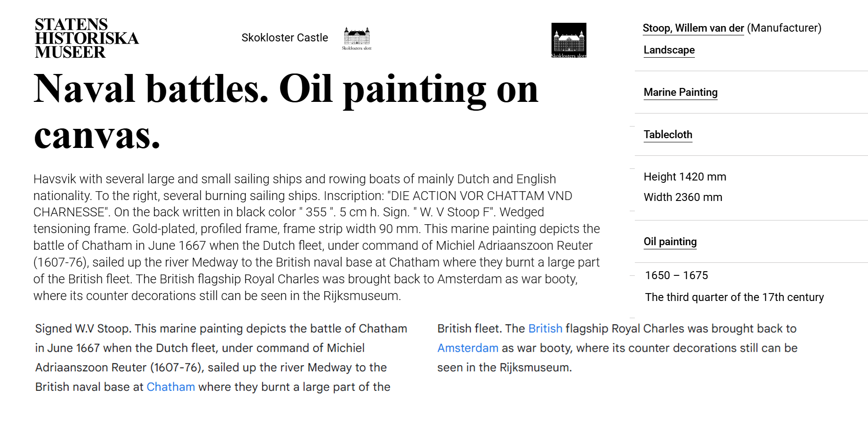The height and width of the screenshot is (441, 868).
Task: Visit the blue Amsterdam link
Action: (468, 348)
